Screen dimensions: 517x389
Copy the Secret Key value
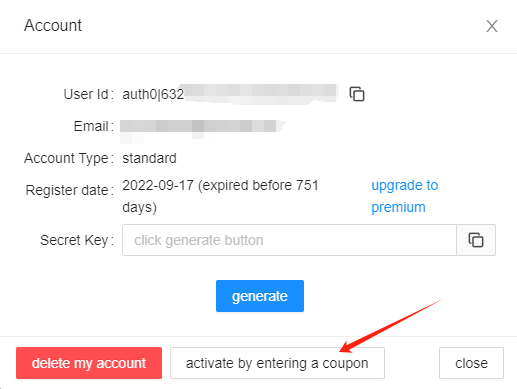(476, 240)
